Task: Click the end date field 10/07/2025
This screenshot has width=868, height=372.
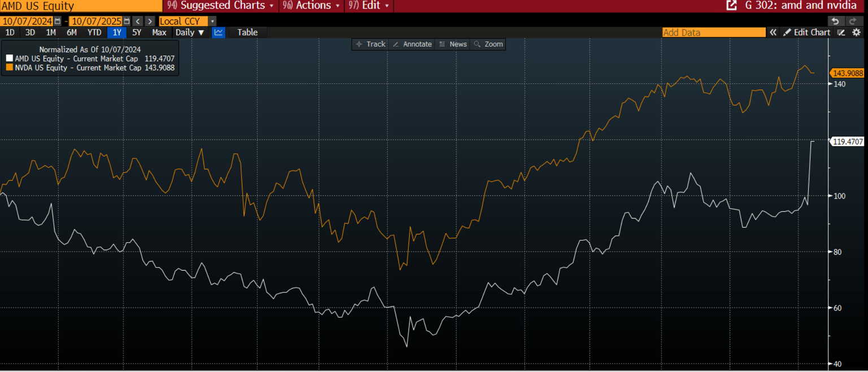Action: click(96, 21)
